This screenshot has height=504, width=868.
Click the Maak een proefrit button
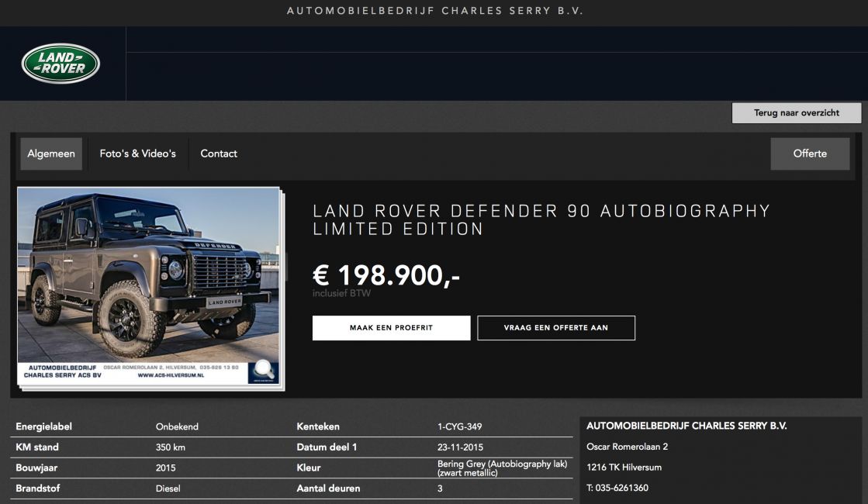click(x=392, y=328)
